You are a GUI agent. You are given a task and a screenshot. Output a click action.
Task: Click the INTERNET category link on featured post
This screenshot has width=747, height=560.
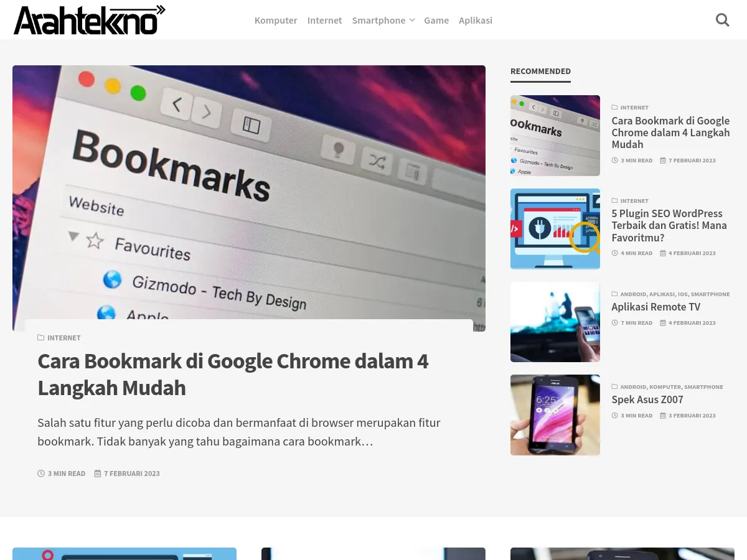[x=64, y=337]
